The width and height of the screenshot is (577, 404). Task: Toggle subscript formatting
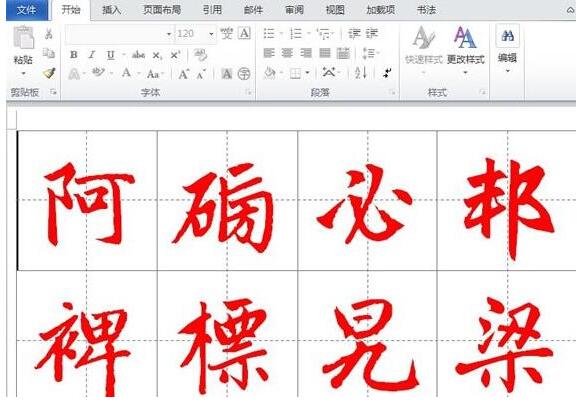(x=157, y=56)
